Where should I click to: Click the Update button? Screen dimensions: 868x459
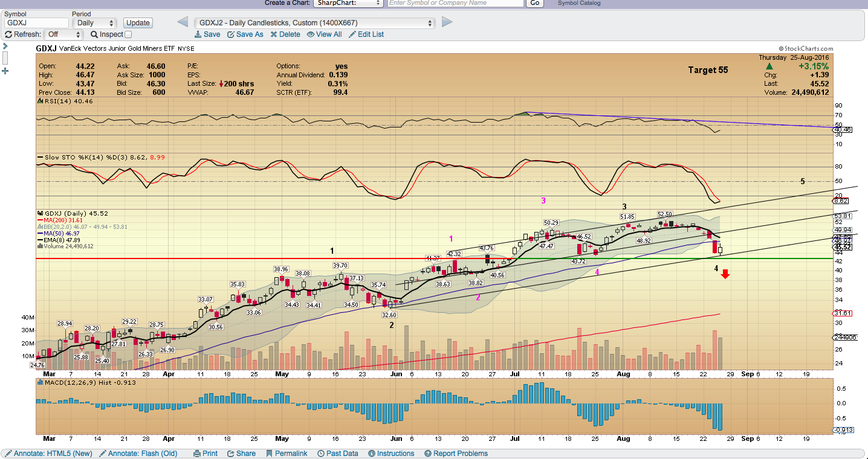tap(138, 23)
